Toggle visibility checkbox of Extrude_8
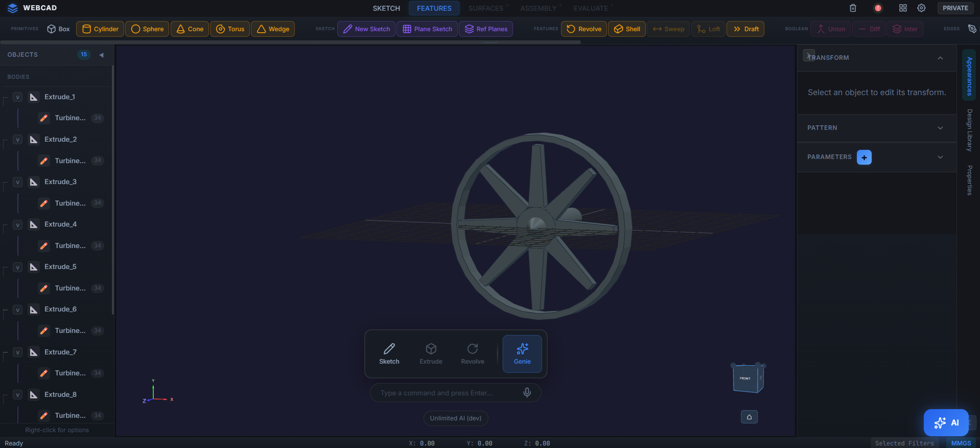This screenshot has height=448, width=980. [18, 395]
